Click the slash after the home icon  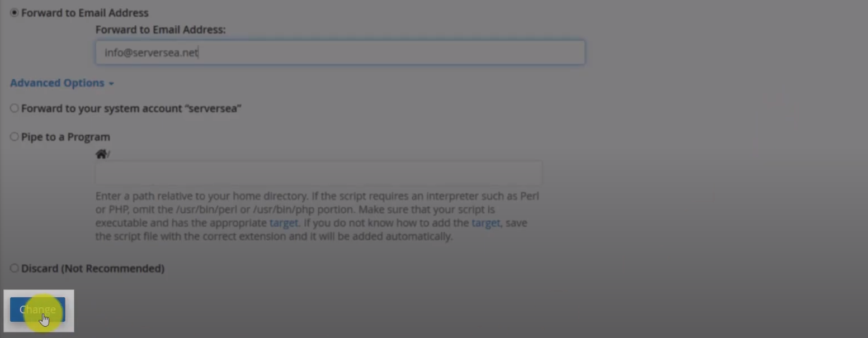point(108,155)
